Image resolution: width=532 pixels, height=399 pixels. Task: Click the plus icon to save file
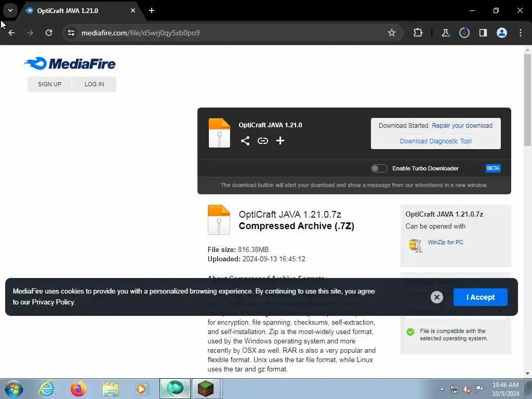[280, 141]
